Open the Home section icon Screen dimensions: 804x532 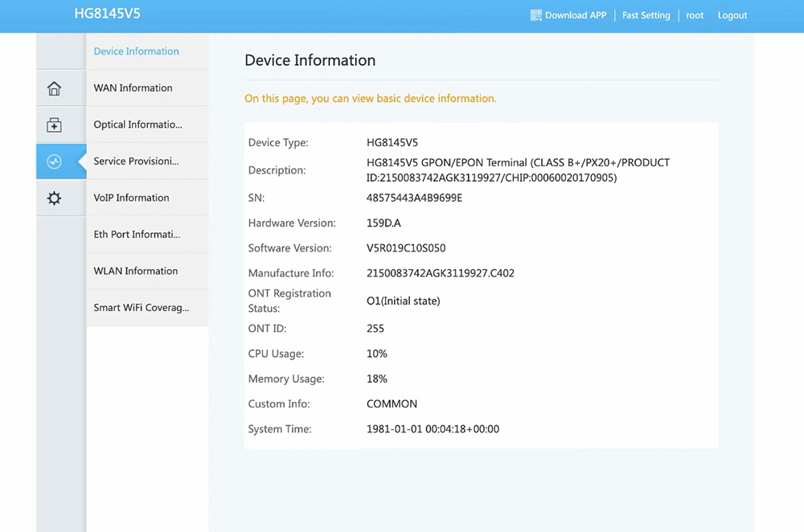(54, 88)
